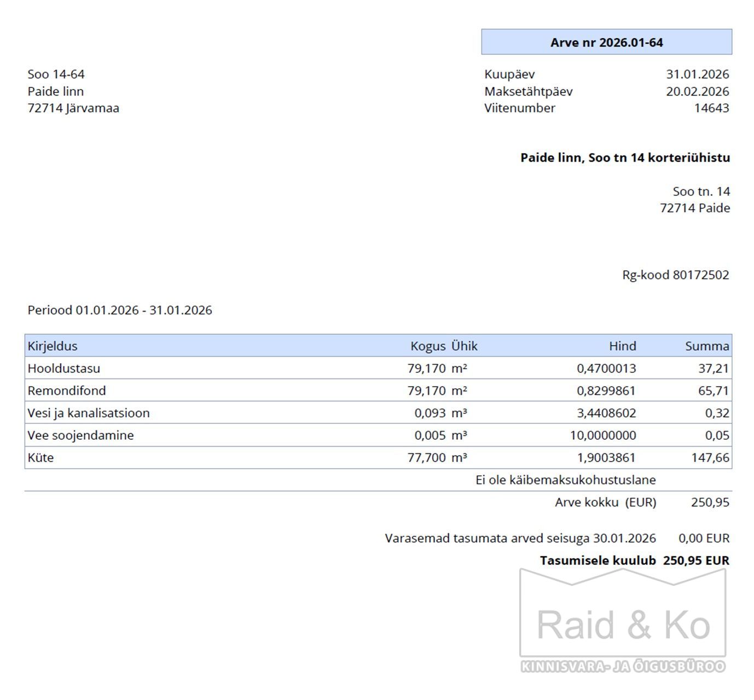Click the Periood 01.01.2026 - 31.01.2026 line

pos(120,311)
